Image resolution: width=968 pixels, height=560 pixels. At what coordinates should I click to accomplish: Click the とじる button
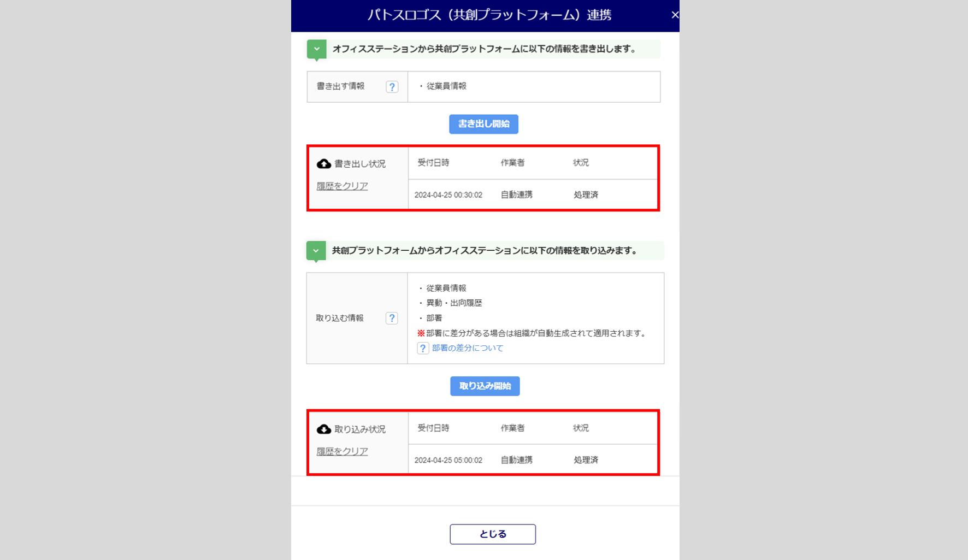[493, 534]
